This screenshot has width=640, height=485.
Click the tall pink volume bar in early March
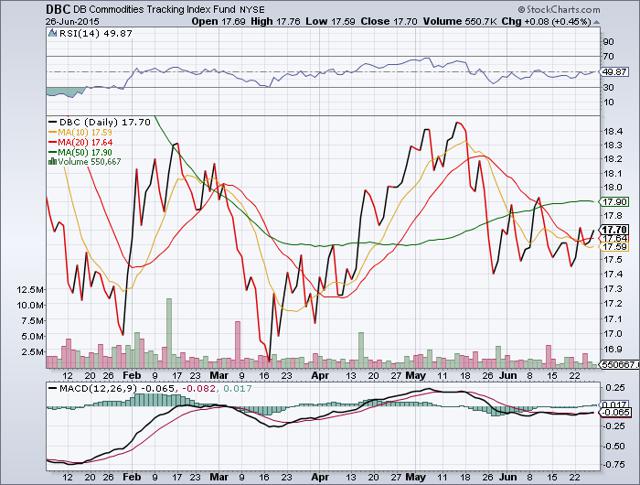click(238, 345)
